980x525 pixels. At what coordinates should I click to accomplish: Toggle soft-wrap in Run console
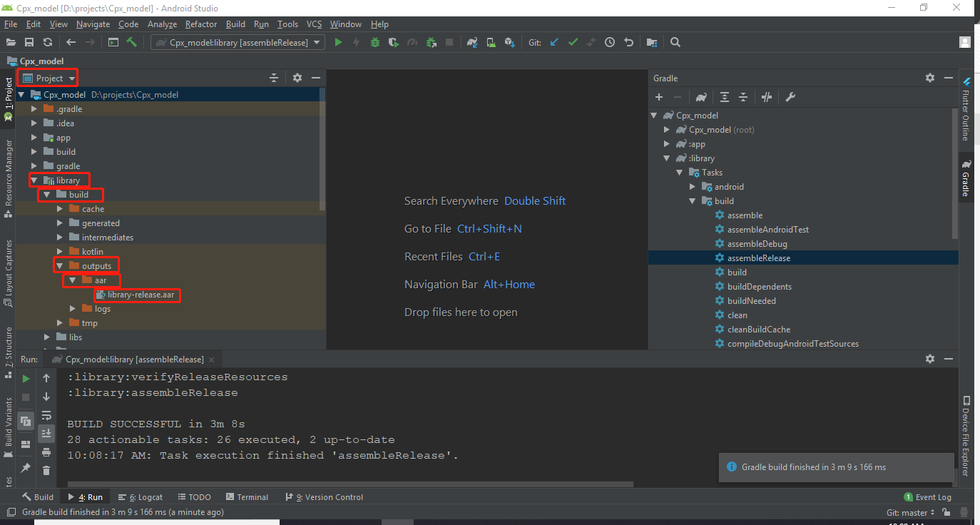click(46, 415)
